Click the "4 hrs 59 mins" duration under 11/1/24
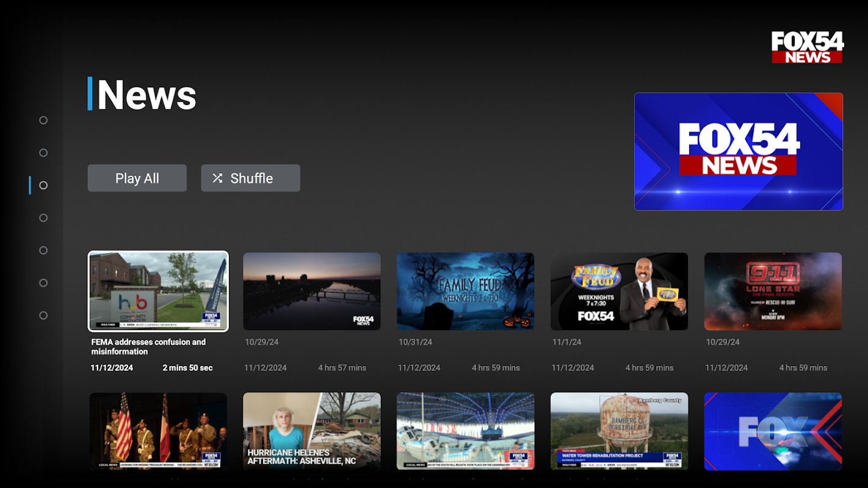Screen dimensions: 868x488 649,368
